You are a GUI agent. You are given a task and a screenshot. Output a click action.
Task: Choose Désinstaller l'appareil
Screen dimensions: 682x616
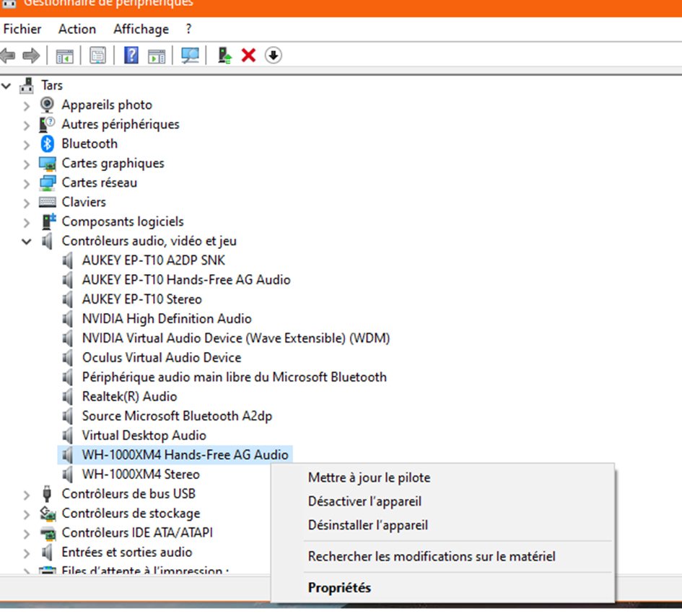368,525
